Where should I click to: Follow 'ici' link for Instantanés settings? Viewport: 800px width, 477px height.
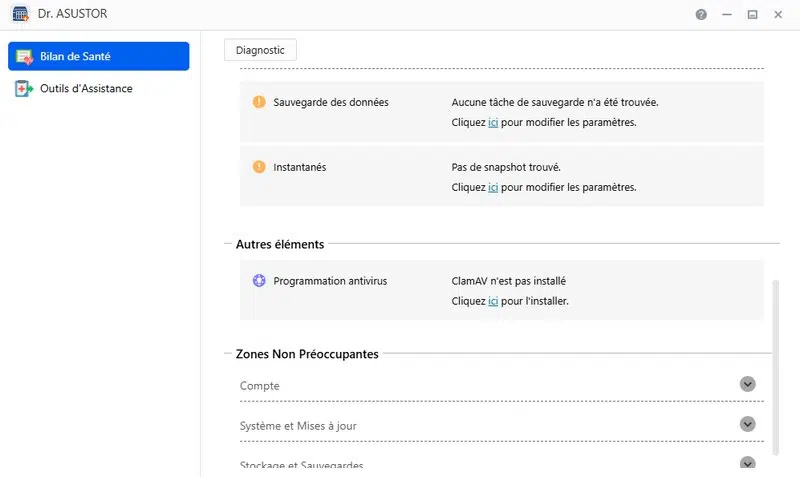[x=493, y=187]
